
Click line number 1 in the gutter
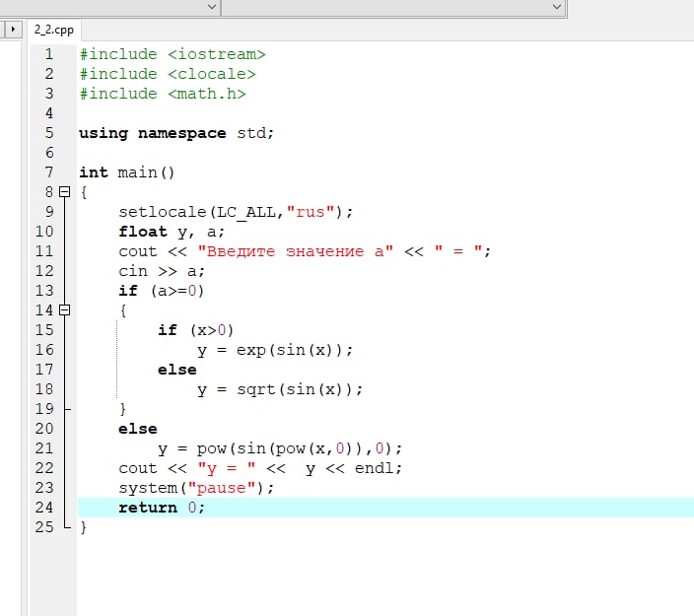(48, 54)
